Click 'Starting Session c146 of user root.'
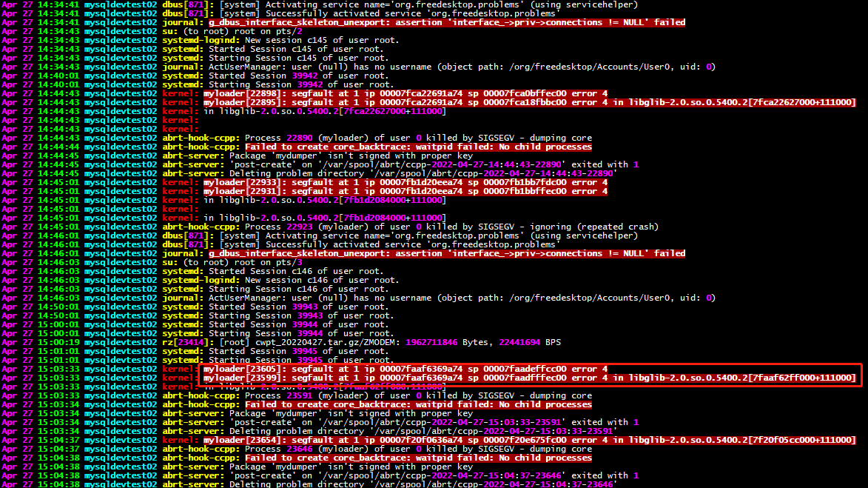This screenshot has height=488, width=868. (298, 289)
